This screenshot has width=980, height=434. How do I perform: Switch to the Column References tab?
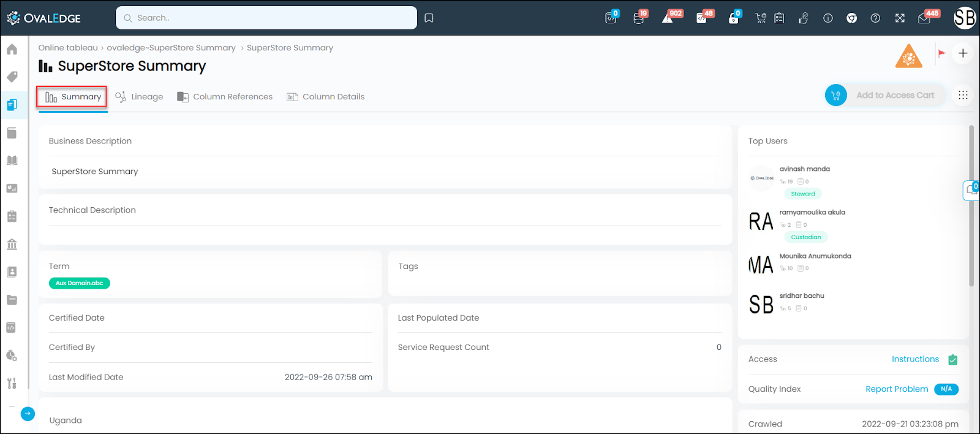(225, 97)
